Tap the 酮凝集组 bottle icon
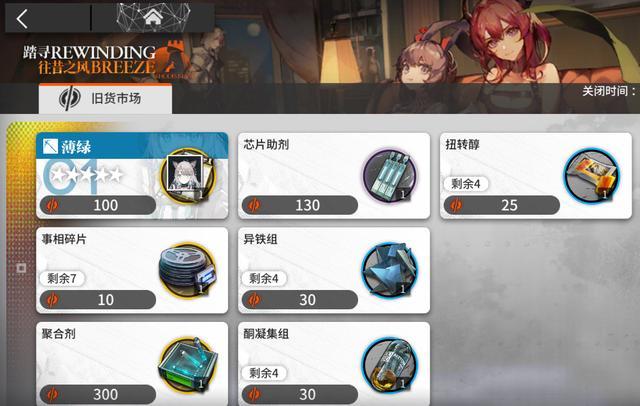 390,364
